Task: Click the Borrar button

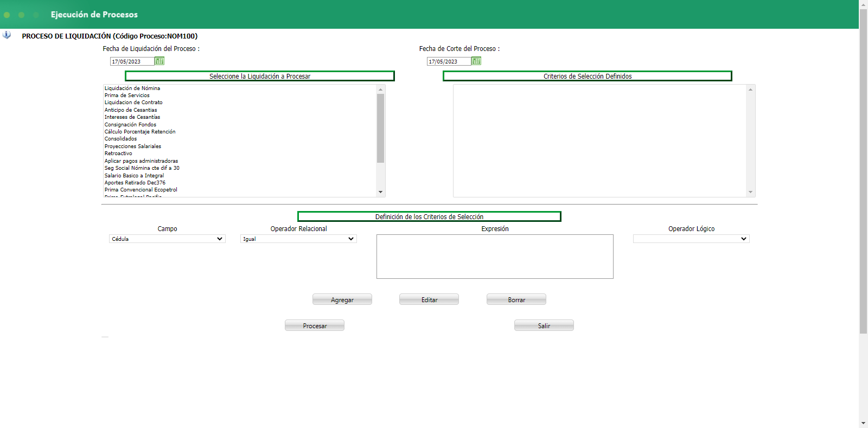Action: click(x=516, y=299)
